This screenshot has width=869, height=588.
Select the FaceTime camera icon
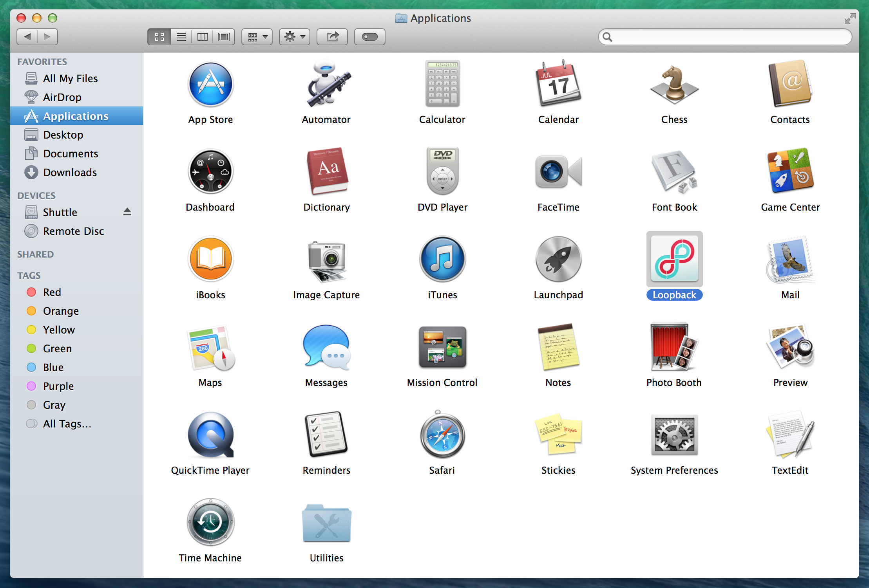(x=558, y=171)
